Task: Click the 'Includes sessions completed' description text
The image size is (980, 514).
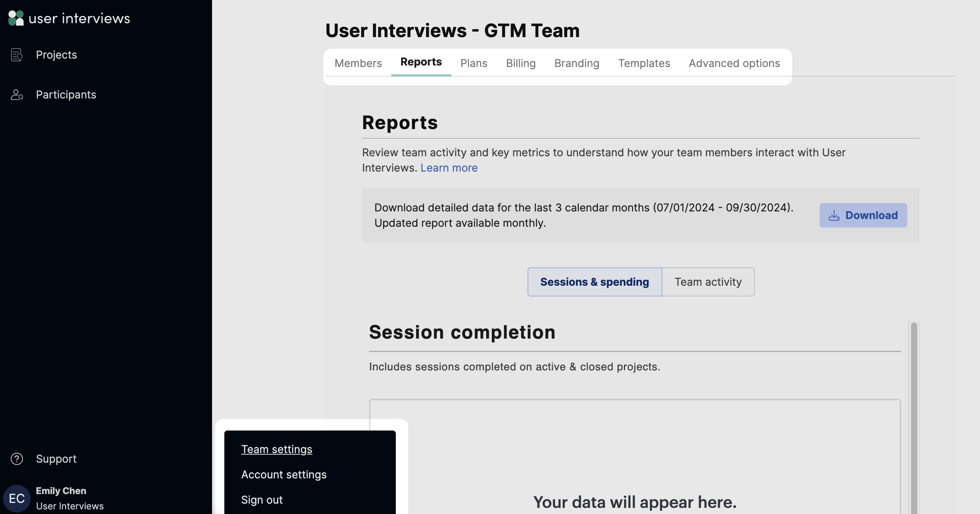Action: tap(515, 367)
